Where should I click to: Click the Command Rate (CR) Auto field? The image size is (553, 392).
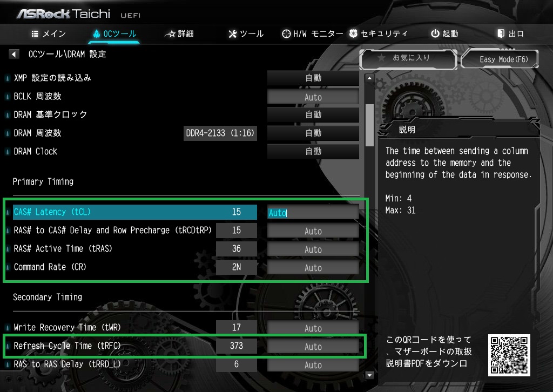click(313, 268)
